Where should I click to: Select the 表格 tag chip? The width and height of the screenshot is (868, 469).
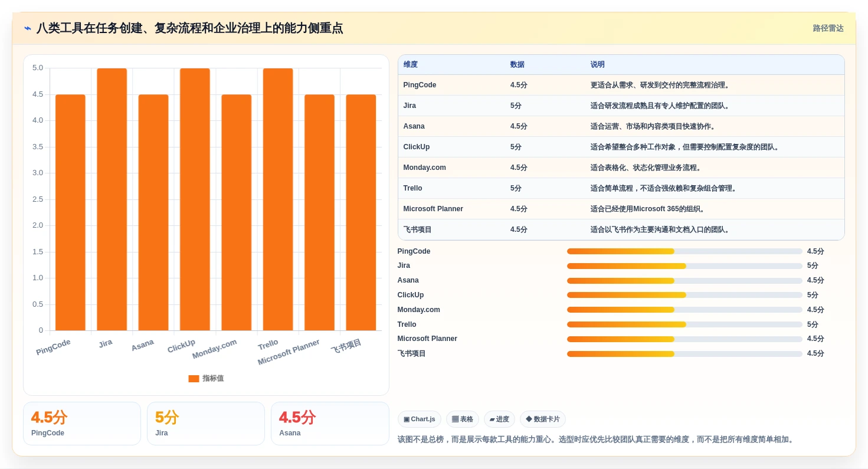462,419
